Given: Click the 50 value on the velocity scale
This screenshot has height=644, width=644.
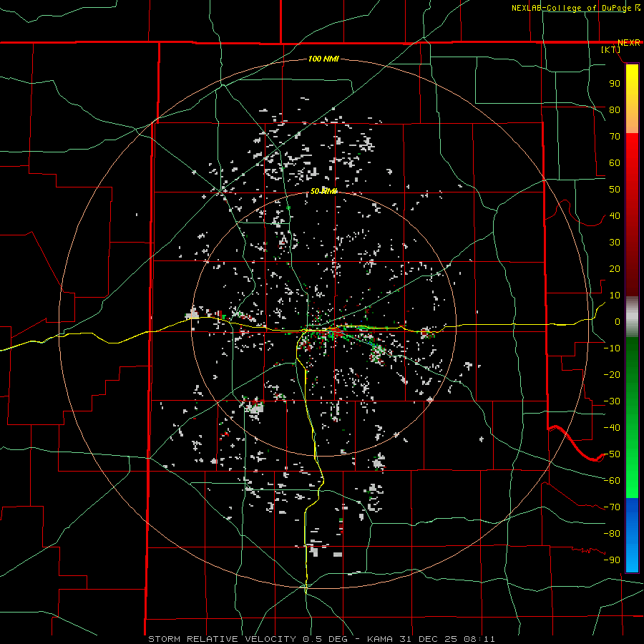Looking at the screenshot, I should [615, 190].
